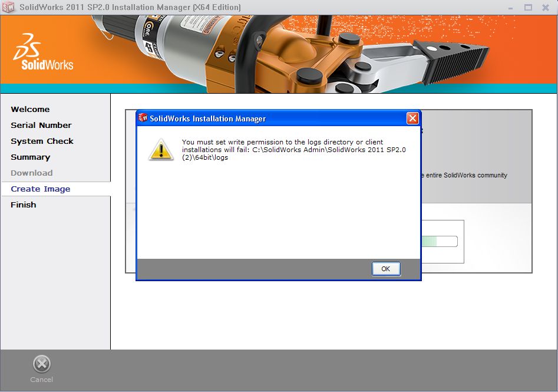Click OK in the warning dialog
This screenshot has height=392, width=558.
[386, 269]
